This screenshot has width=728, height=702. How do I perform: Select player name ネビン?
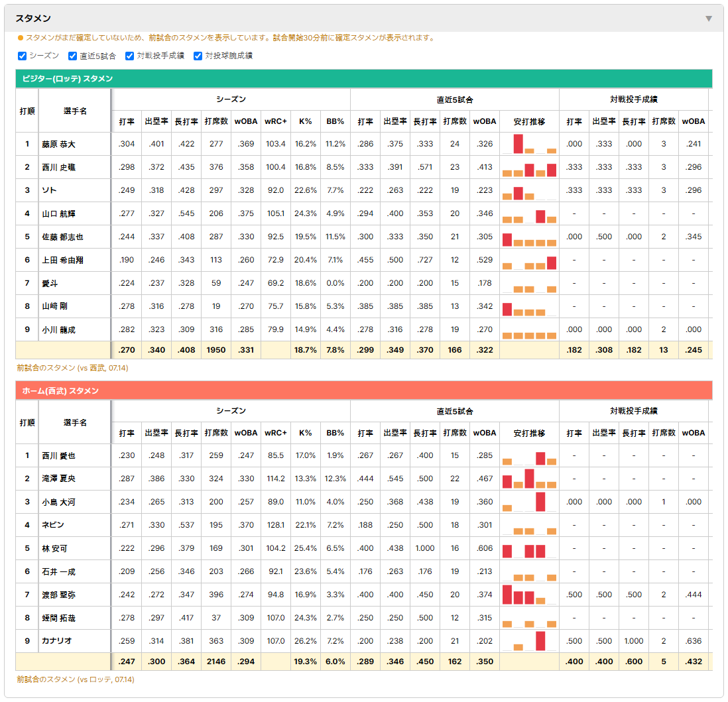(x=53, y=525)
